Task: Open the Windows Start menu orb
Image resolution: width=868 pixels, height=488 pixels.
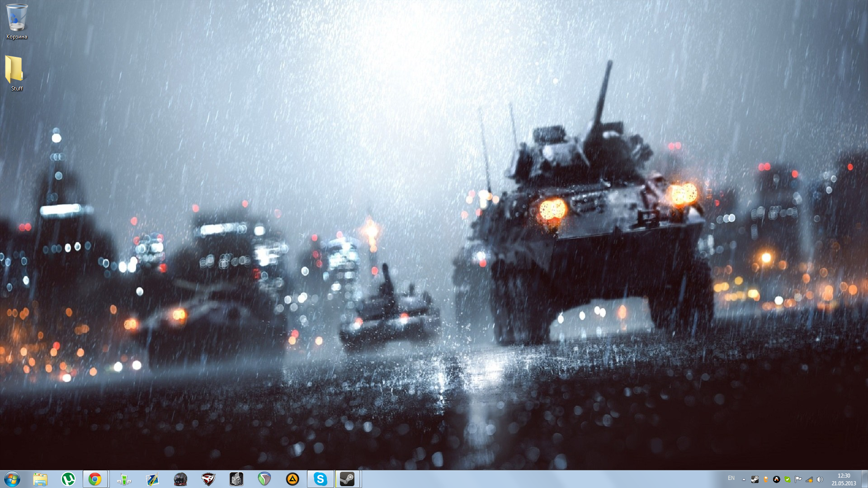Action: [x=12, y=479]
